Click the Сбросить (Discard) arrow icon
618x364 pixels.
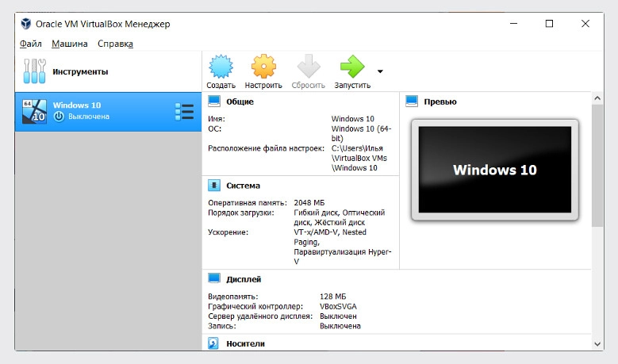click(309, 66)
